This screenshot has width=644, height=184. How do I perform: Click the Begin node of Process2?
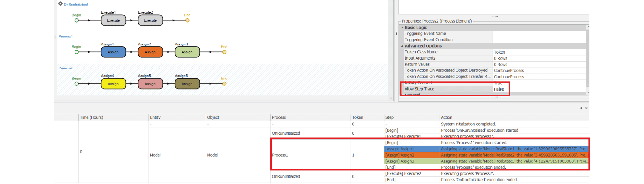coord(76,84)
